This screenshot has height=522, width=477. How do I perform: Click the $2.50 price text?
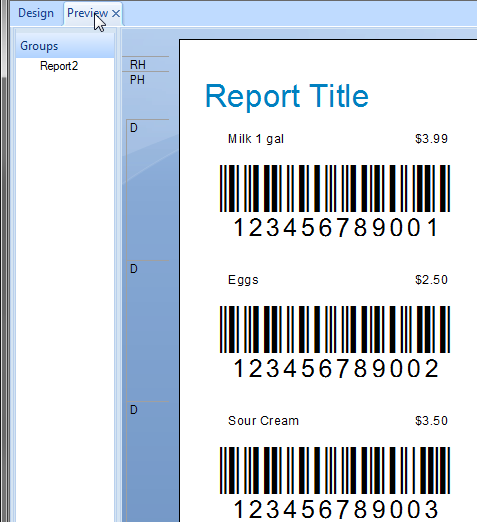pos(431,280)
